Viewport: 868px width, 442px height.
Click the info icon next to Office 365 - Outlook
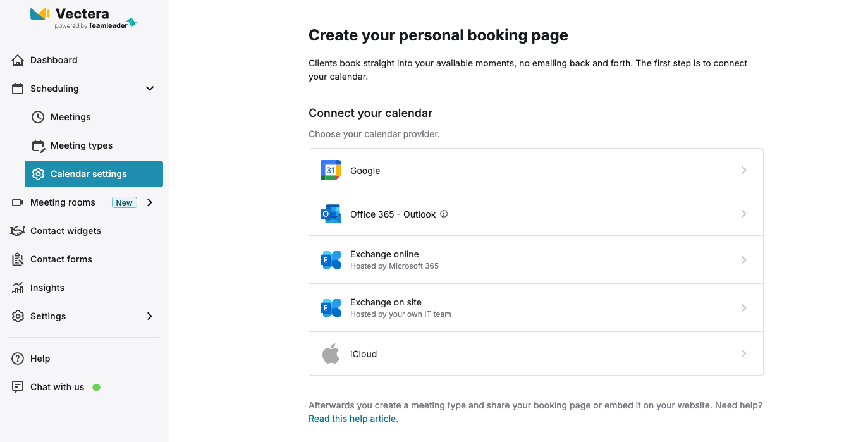pos(444,214)
